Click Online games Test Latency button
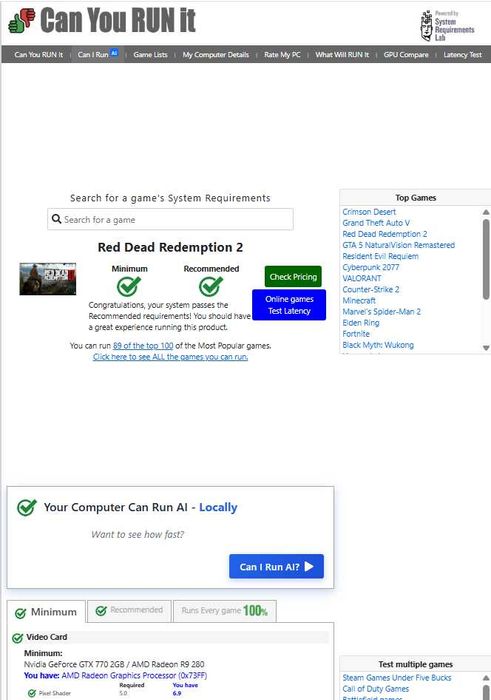 (x=289, y=305)
